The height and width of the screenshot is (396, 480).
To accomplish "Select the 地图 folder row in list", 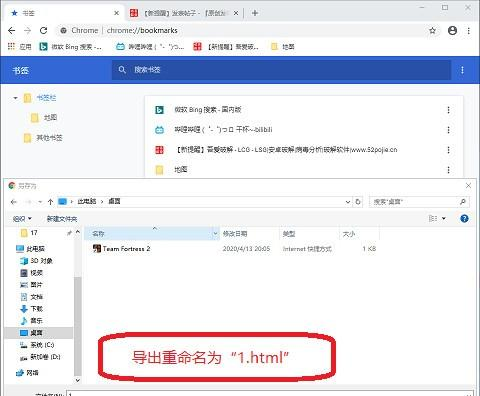I will [304, 170].
